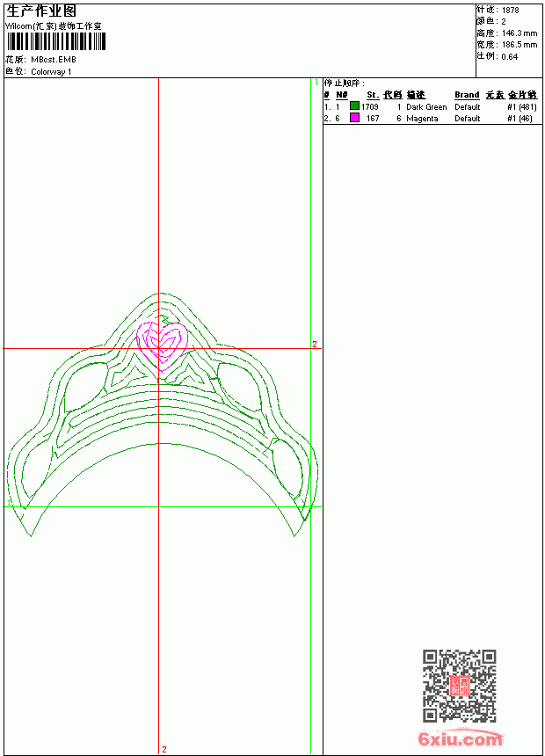Click the barcode under the studio name
This screenshot has height=756, width=545.
pos(55,42)
